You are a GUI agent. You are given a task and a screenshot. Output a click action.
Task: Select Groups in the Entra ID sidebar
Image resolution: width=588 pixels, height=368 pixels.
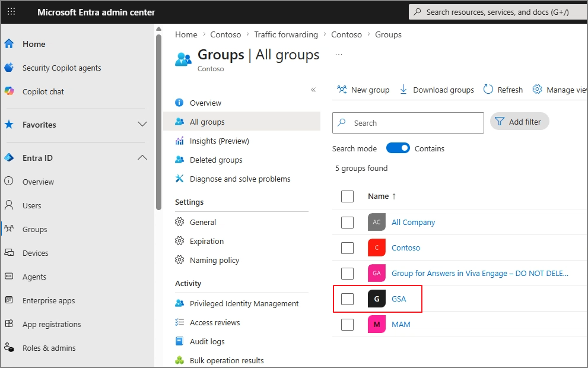pyautogui.click(x=35, y=229)
